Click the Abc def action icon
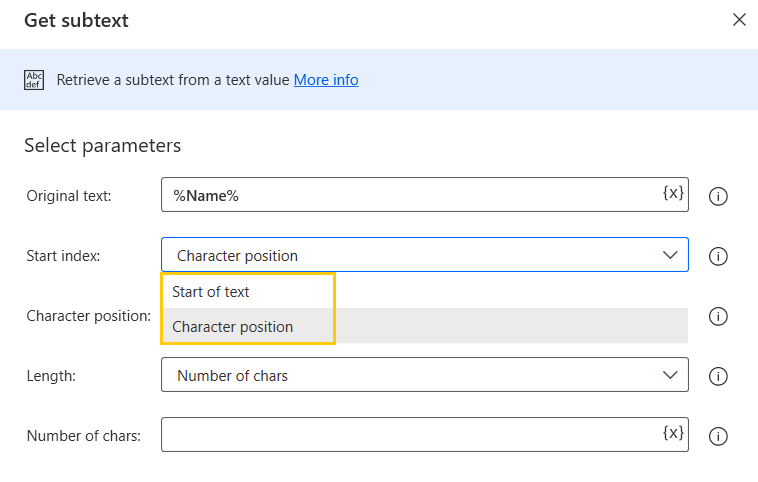The height and width of the screenshot is (482, 758). click(x=34, y=80)
